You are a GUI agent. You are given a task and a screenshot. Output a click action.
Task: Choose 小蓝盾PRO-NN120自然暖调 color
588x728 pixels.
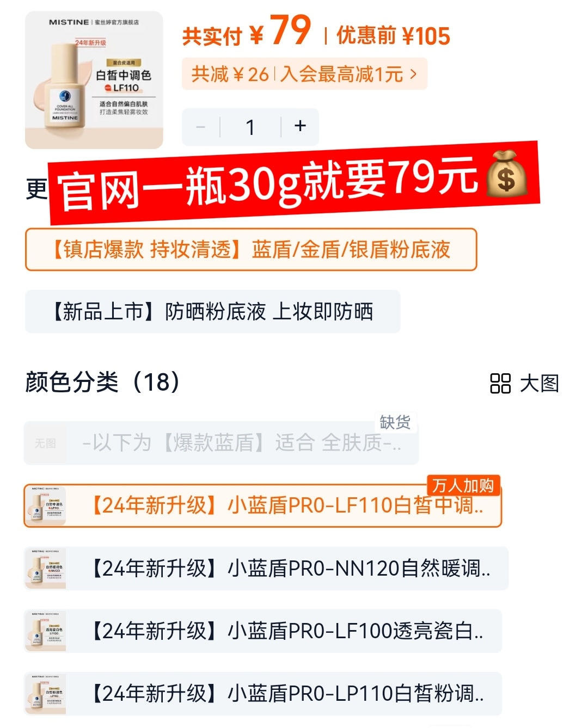click(x=266, y=569)
